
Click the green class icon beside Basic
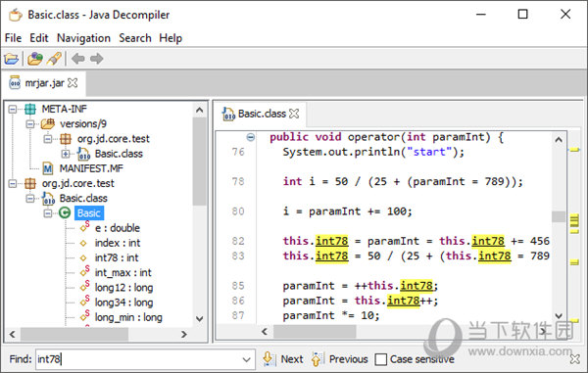pos(65,213)
